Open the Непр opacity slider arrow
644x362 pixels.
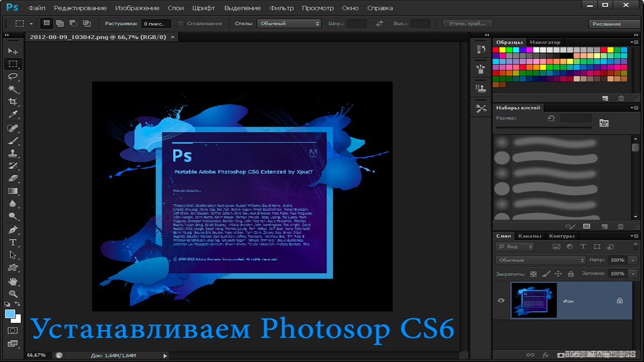[633, 260]
